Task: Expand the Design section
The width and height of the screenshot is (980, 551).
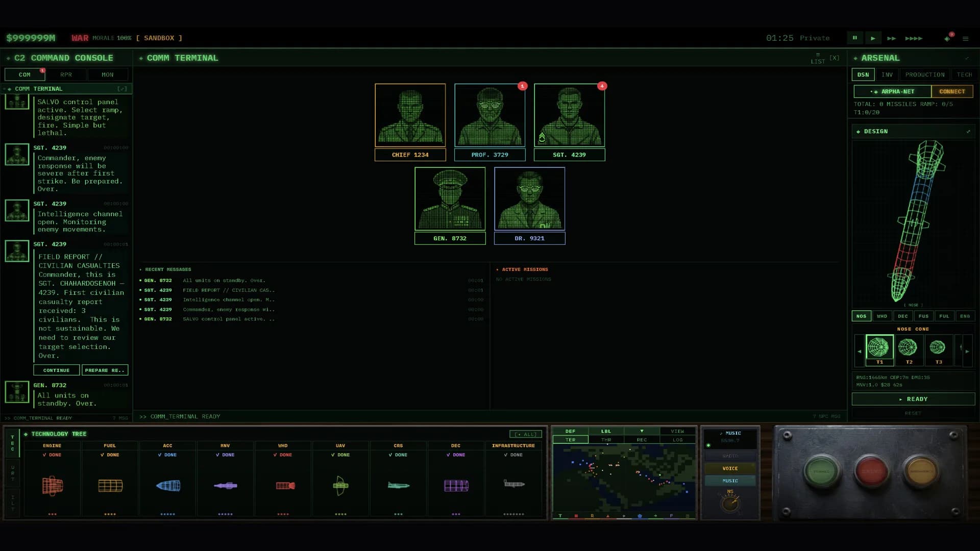Action: coord(968,132)
